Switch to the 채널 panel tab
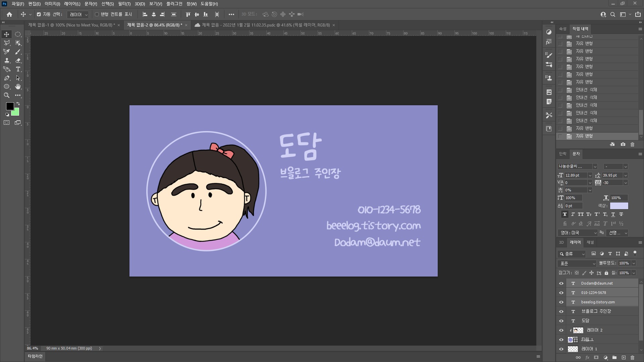The image size is (644, 362). (x=590, y=242)
